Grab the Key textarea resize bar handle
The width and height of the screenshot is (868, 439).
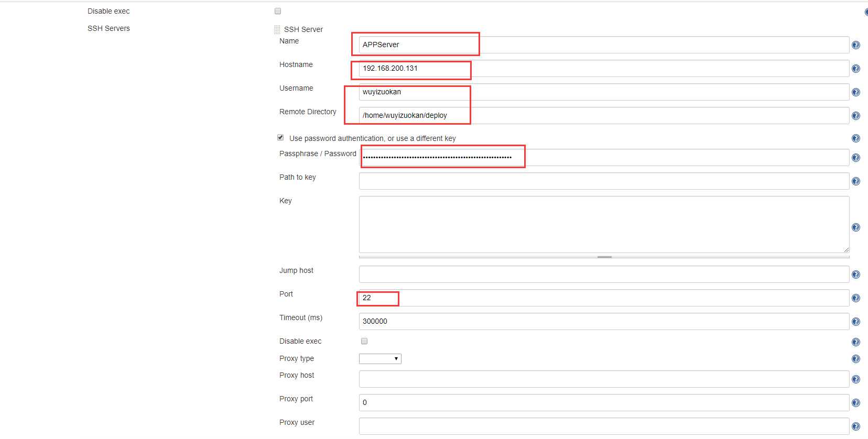604,257
